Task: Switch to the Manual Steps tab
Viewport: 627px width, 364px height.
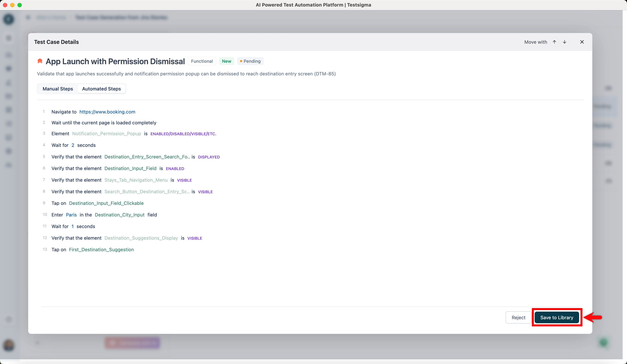Action: tap(58, 89)
